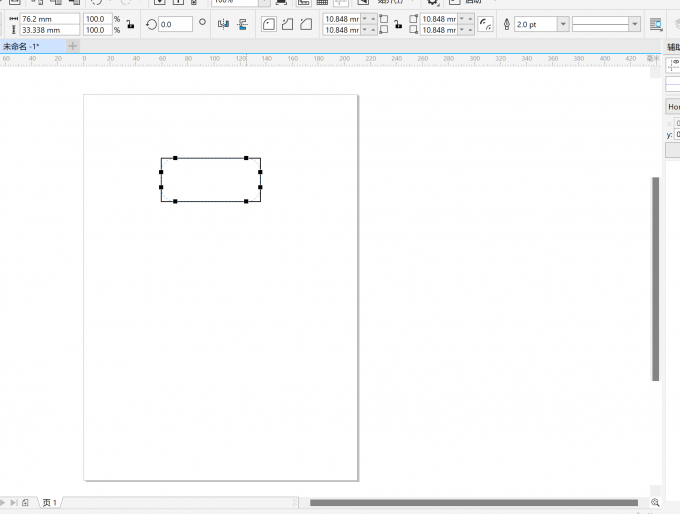Click the zoom navigator icon at bottom right
The image size is (680, 514).
tap(656, 502)
